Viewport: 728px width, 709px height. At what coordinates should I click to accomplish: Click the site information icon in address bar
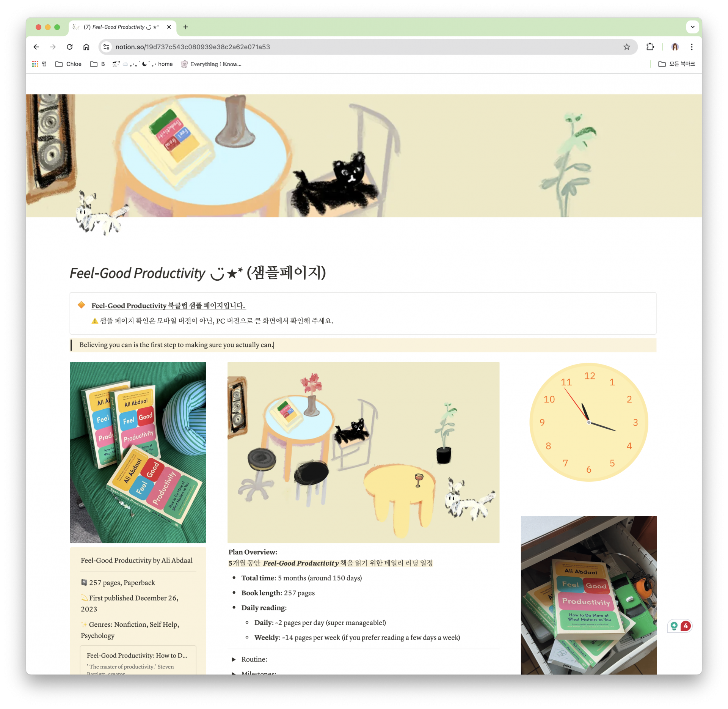pos(107,47)
